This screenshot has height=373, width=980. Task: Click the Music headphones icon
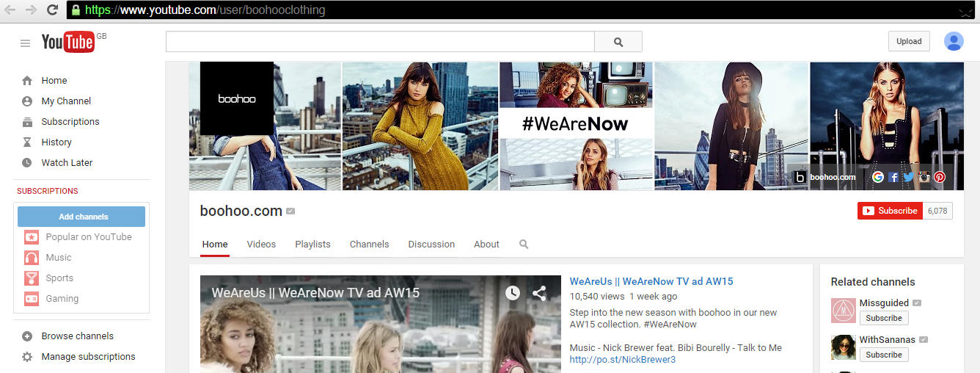32,258
